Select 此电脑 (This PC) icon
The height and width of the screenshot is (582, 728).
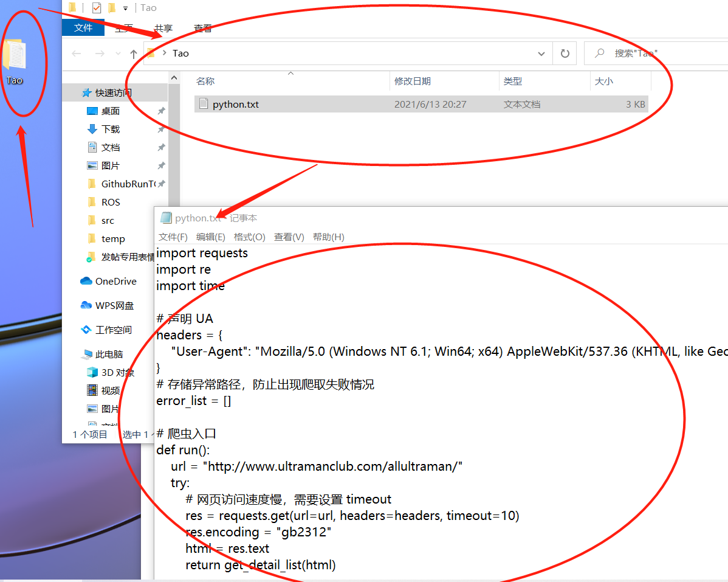point(86,355)
